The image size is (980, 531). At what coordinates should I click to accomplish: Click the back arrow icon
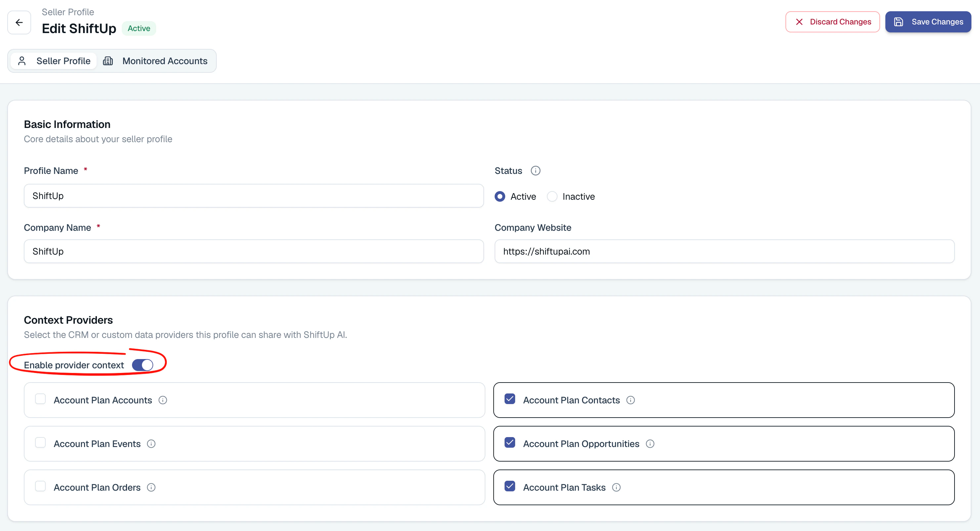point(19,22)
